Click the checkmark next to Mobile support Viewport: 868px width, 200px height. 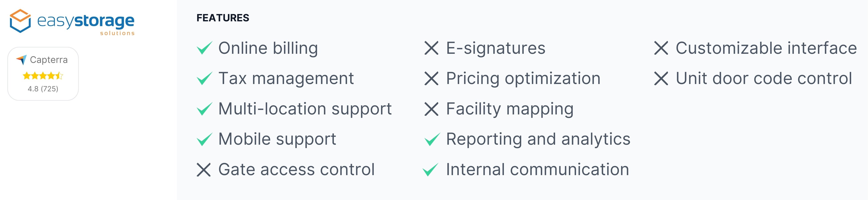pyautogui.click(x=205, y=139)
